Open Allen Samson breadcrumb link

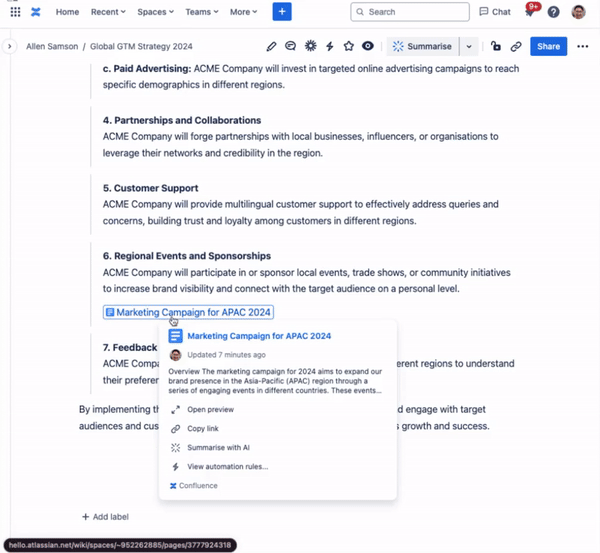52,46
